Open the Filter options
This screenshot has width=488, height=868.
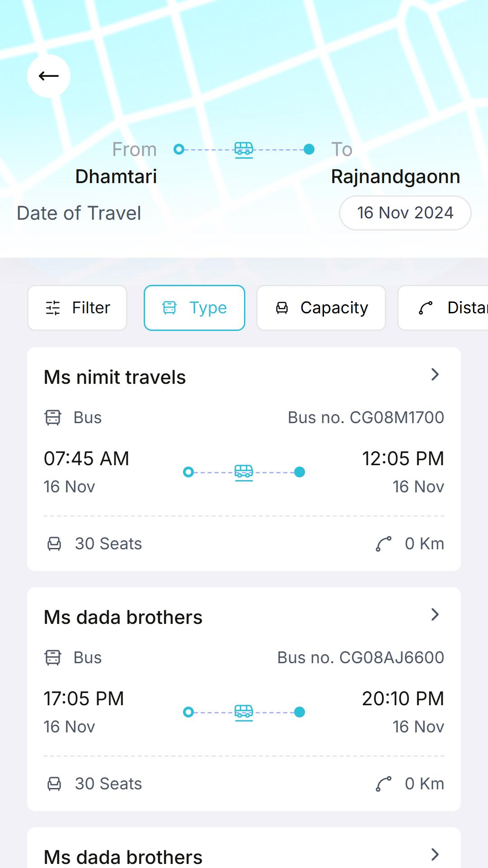click(77, 308)
